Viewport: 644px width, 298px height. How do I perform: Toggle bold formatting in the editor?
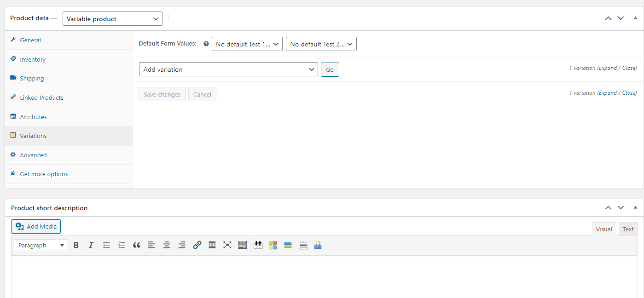click(76, 246)
